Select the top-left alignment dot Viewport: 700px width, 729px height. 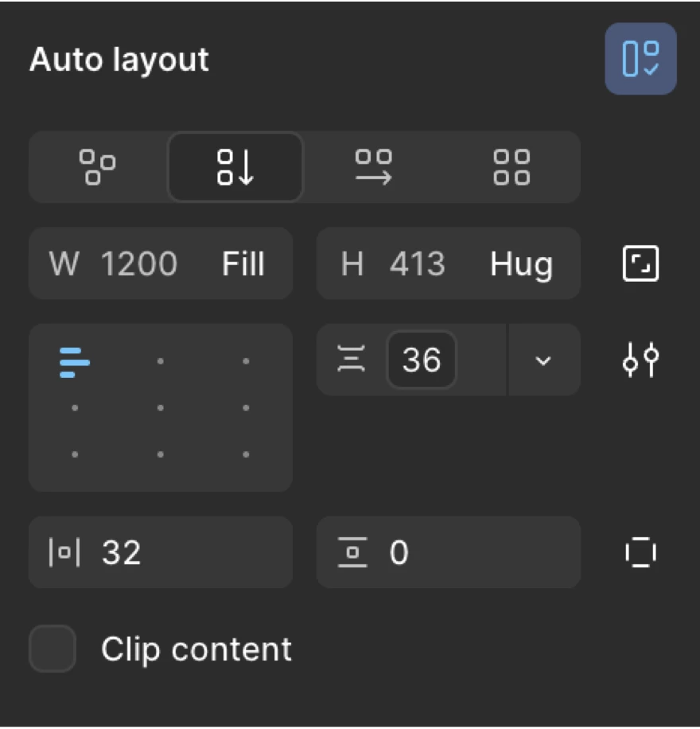coord(76,361)
